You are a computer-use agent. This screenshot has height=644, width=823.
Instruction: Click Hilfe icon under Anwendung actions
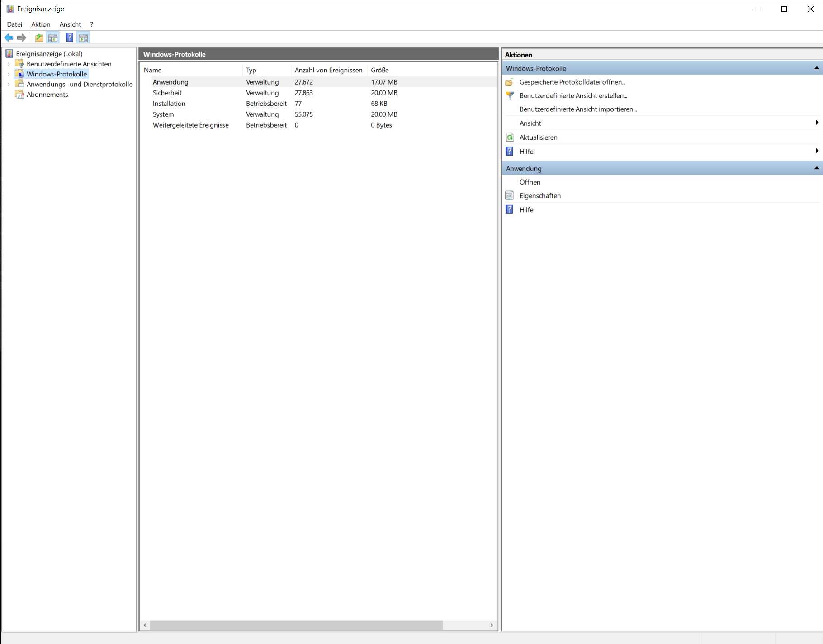[x=509, y=209]
